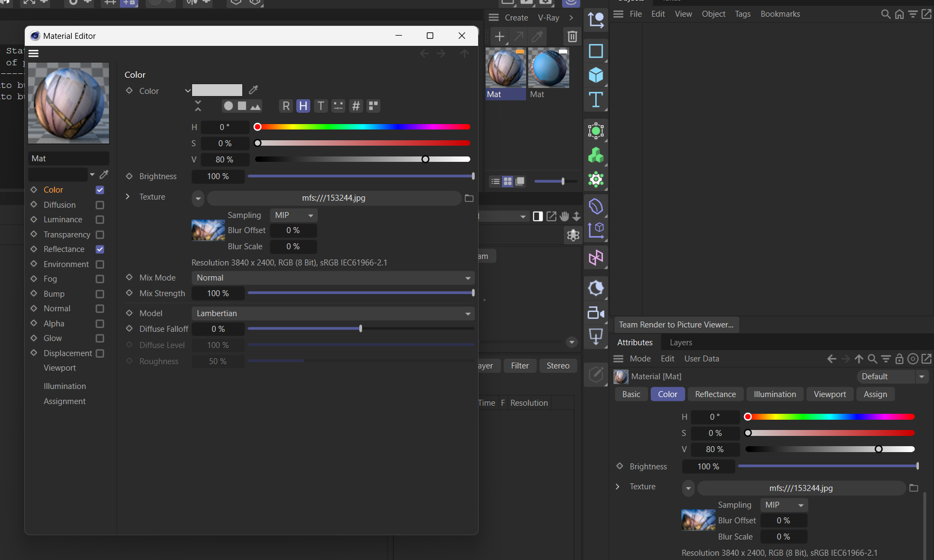Open the Create menu in material manager
Image resolution: width=934 pixels, height=560 pixels.
[x=516, y=18]
